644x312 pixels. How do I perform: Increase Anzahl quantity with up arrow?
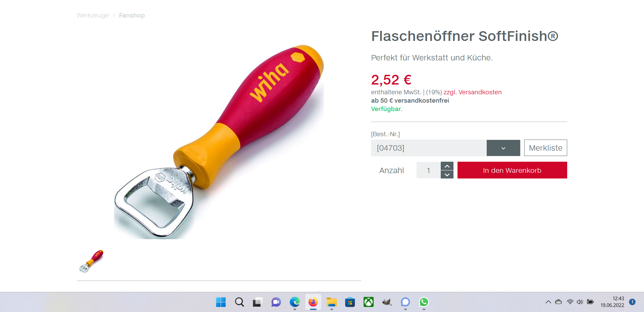447,166
